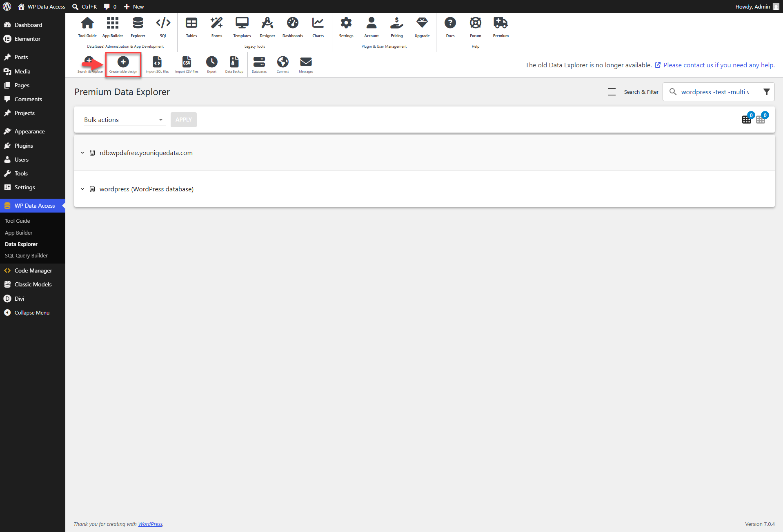Select WP Data Access sidebar menu

[33, 206]
